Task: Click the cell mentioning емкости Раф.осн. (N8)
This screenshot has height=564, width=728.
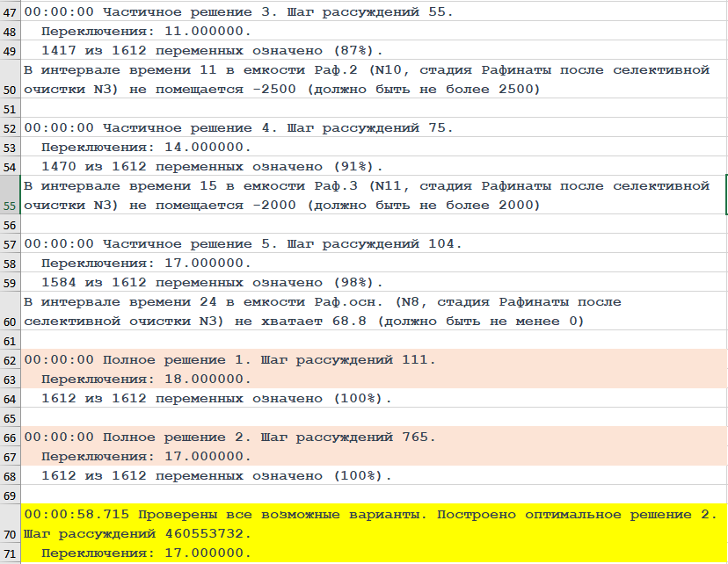Action: click(322, 311)
